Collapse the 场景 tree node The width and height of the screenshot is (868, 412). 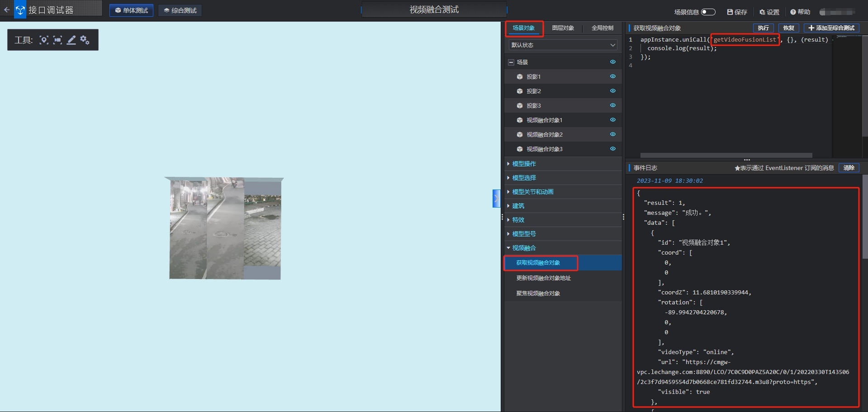(x=511, y=62)
